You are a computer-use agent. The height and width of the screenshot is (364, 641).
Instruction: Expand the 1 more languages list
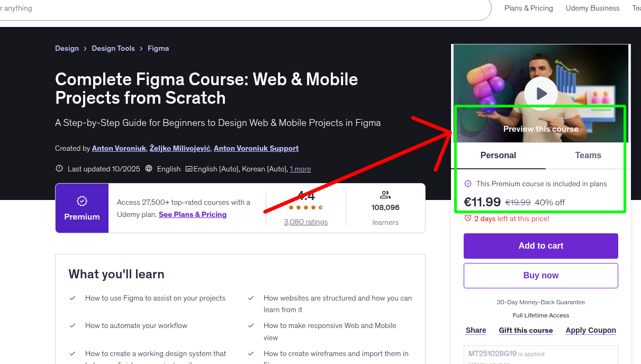pyautogui.click(x=300, y=169)
